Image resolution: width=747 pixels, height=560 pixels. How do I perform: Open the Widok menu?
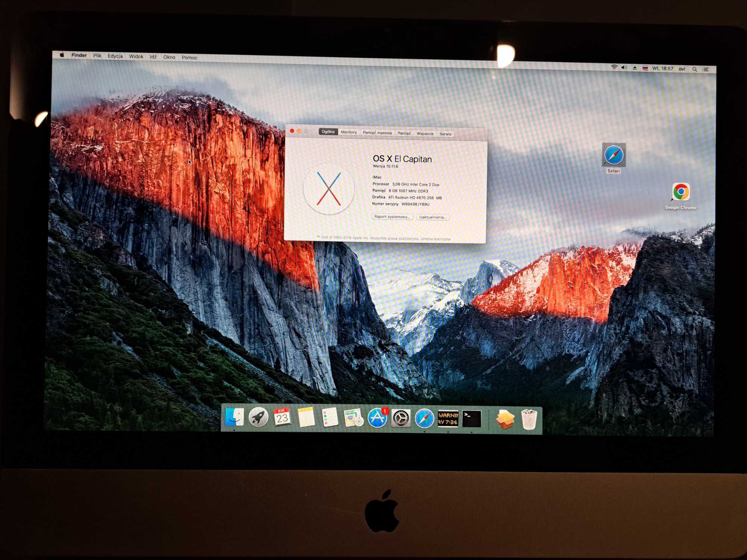point(136,56)
